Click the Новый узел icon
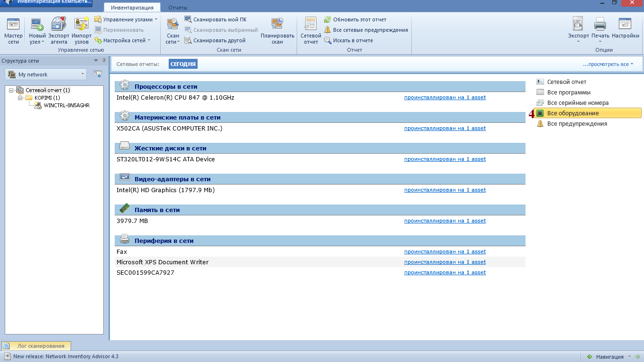644x362 pixels. click(x=36, y=24)
